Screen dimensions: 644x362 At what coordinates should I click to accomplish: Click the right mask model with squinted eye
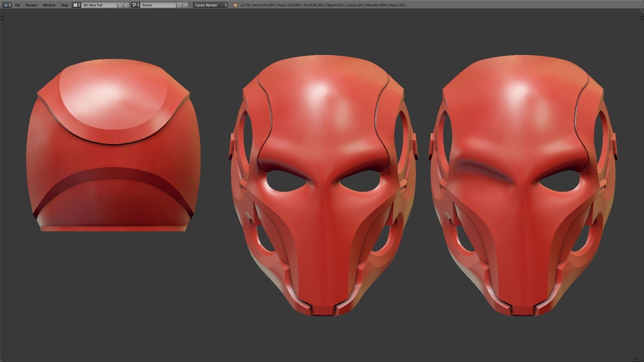(523, 185)
